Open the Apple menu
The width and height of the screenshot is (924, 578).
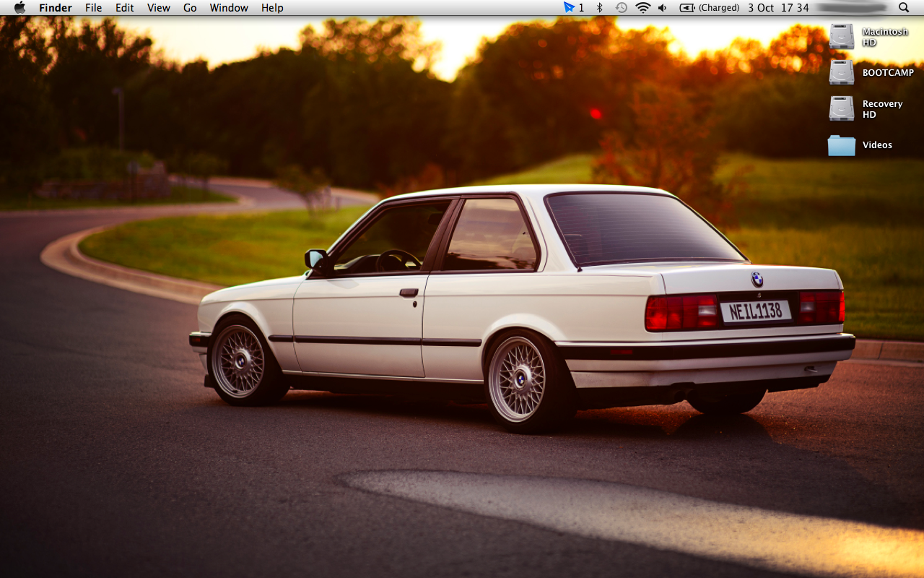click(x=19, y=7)
